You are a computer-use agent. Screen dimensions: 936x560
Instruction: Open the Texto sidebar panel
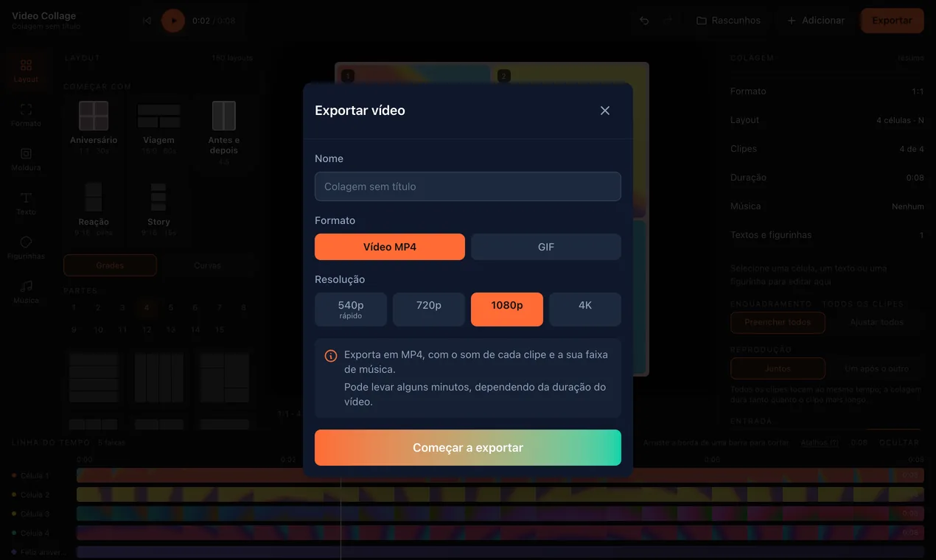click(x=27, y=203)
